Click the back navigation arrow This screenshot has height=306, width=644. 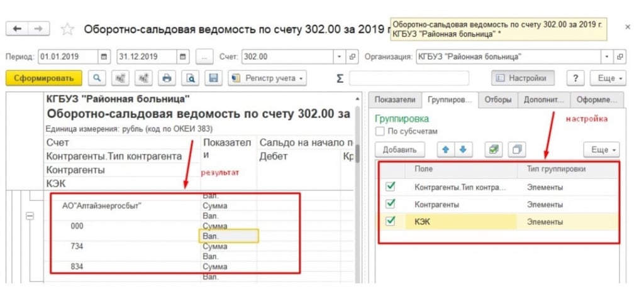[x=17, y=29]
